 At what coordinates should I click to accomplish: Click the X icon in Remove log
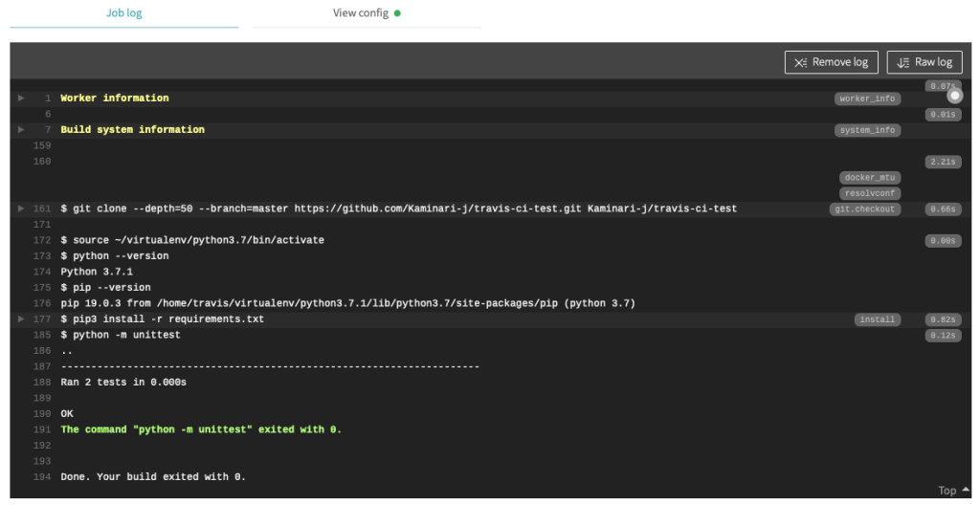[801, 62]
